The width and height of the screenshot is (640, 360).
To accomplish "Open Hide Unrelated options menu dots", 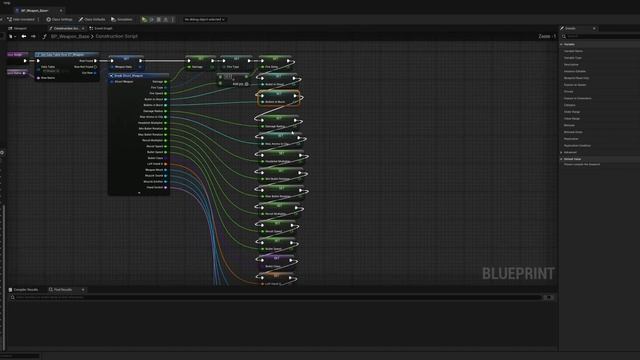I will tap(39, 19).
